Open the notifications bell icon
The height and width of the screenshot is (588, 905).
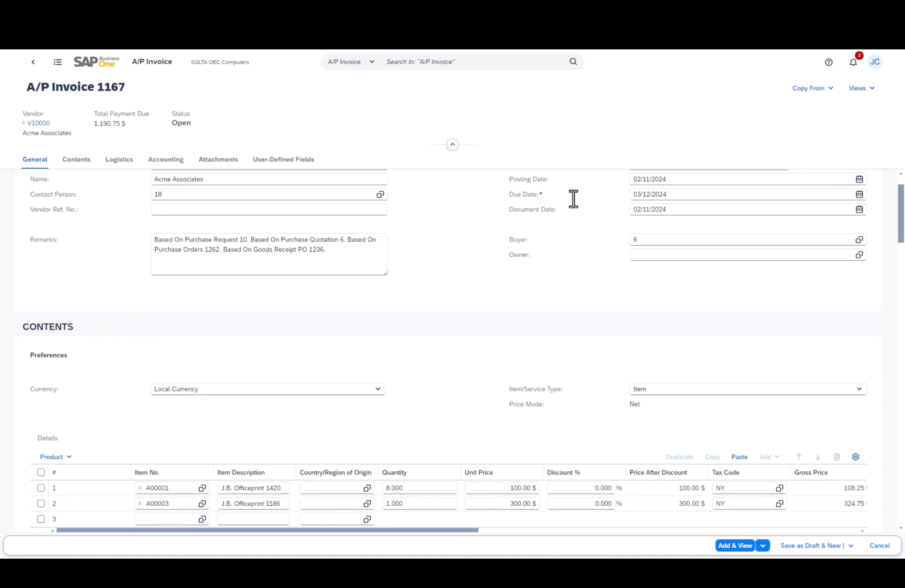click(853, 62)
